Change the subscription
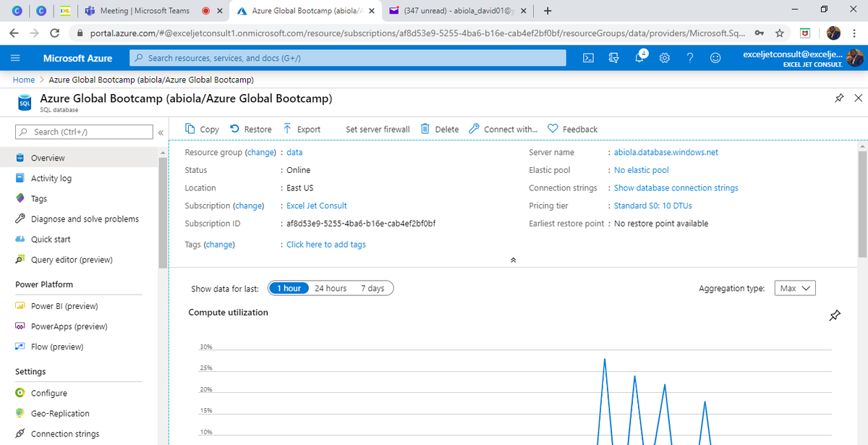The image size is (868, 445). point(249,205)
